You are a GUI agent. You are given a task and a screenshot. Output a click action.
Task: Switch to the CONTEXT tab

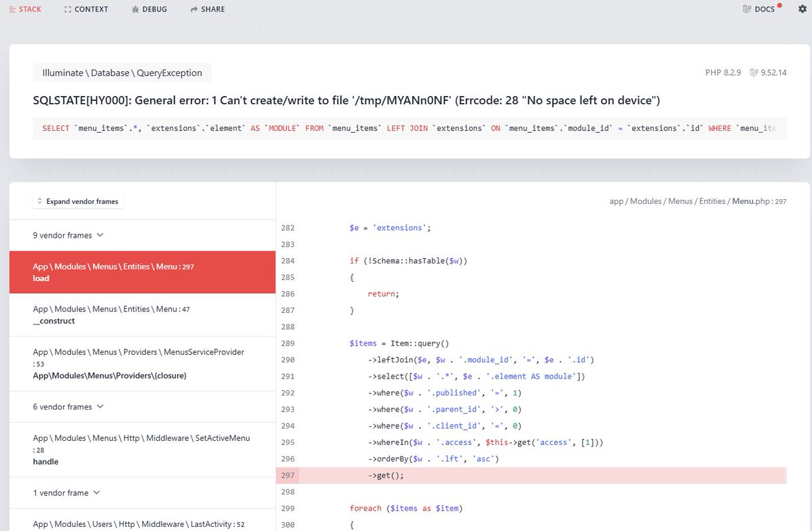click(x=86, y=9)
